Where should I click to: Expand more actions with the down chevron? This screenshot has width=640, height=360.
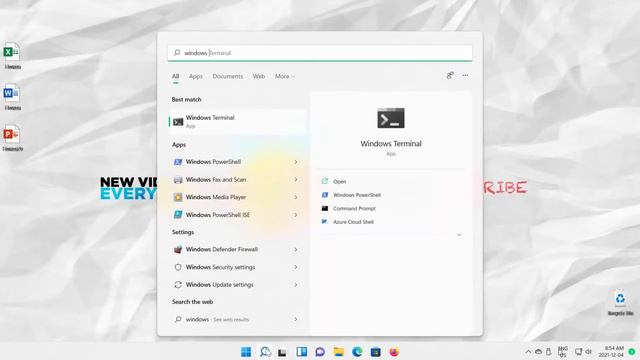pyautogui.click(x=459, y=235)
